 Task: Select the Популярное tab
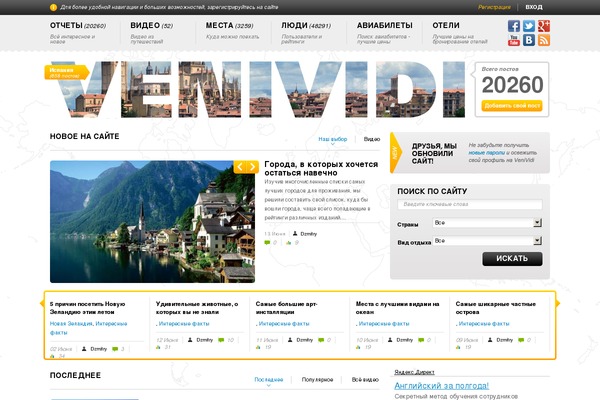317,379
